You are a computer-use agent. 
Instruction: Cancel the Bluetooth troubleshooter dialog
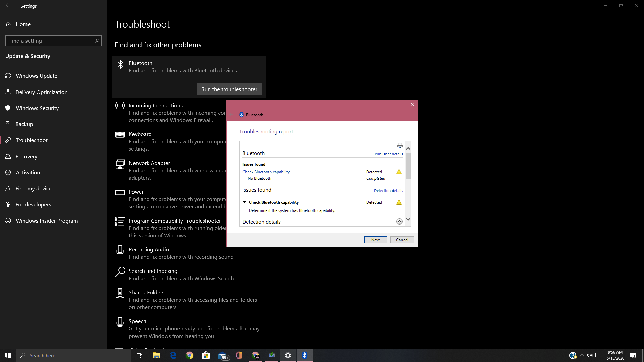click(402, 240)
